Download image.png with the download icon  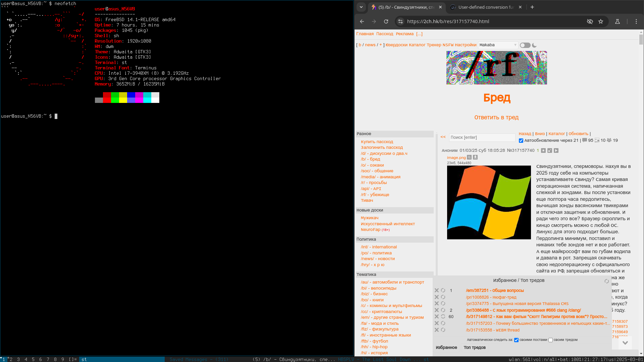pos(475,158)
